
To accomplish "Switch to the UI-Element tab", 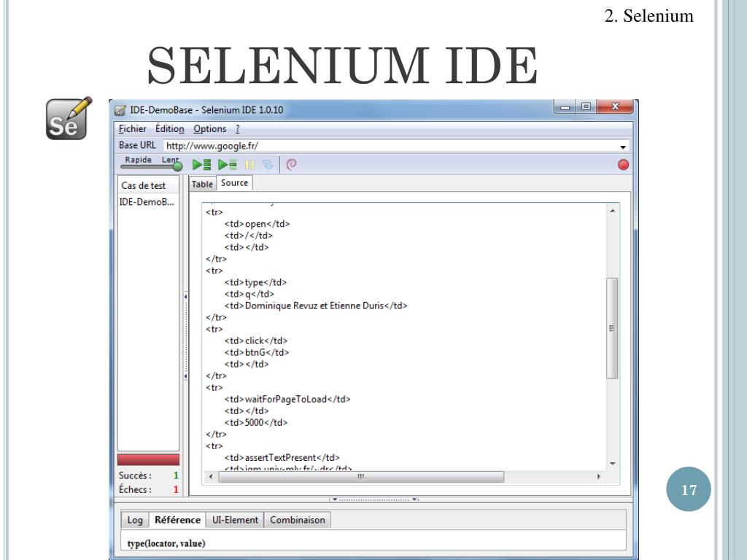I will 235,520.
